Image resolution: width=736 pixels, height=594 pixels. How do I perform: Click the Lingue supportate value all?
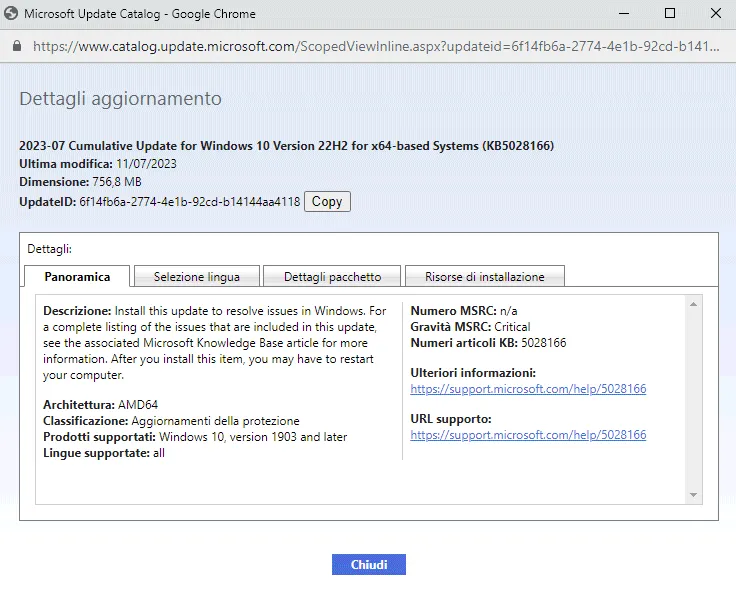click(159, 453)
